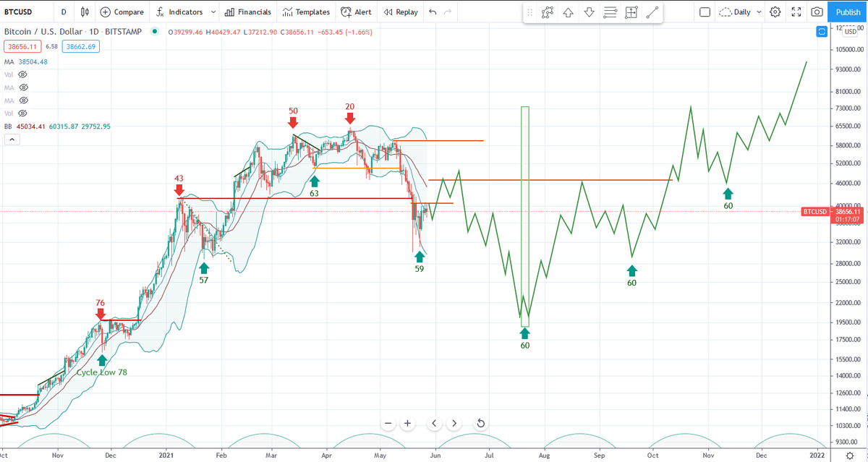Select the tall green rectangle drawing
Screen dimensions: 868x462
tap(525, 216)
